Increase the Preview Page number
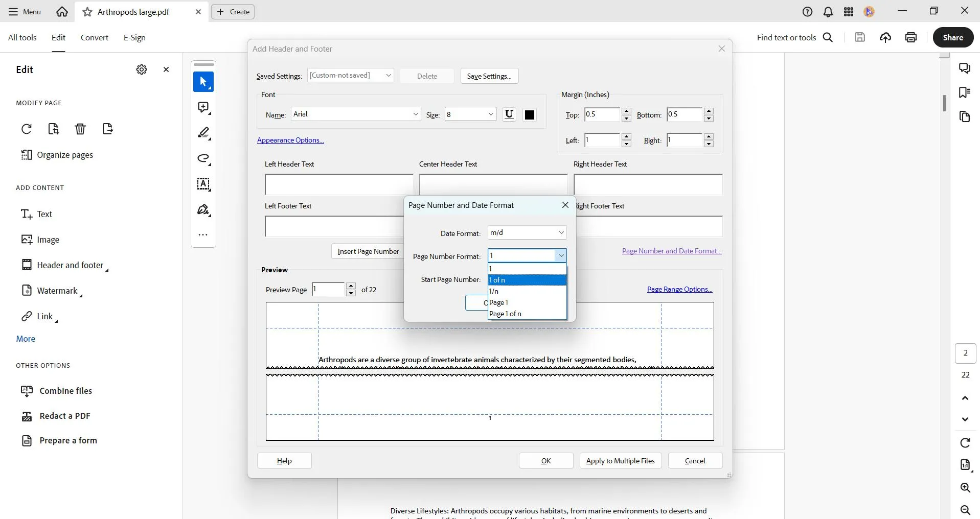Viewport: 980px width, 519px height. click(x=350, y=287)
